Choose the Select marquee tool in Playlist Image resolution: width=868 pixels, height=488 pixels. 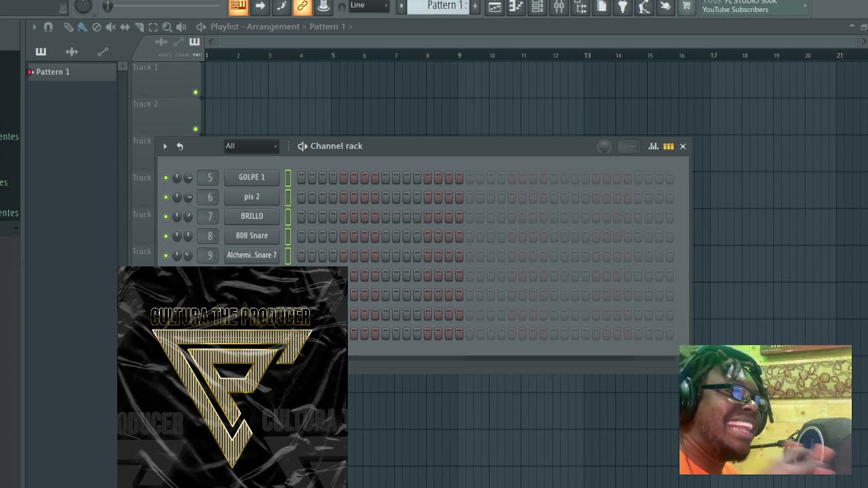pos(153,26)
